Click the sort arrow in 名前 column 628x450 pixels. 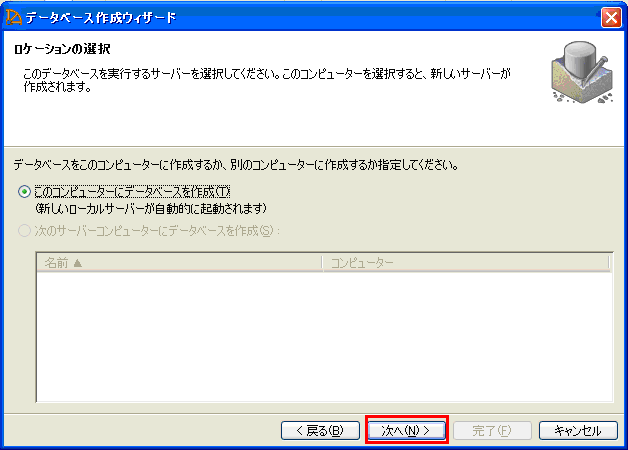click(x=77, y=263)
